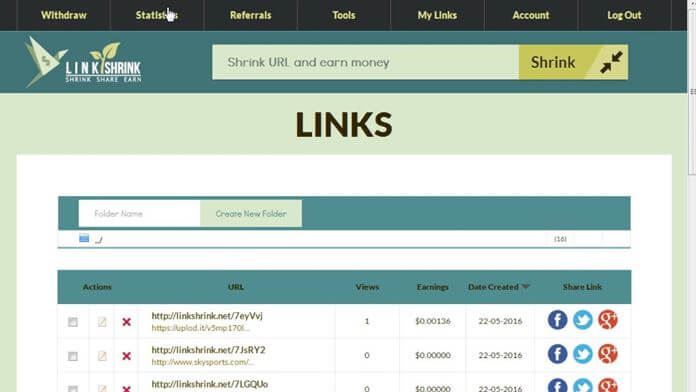This screenshot has height=392, width=696.
Task: Open http://linkshrink.net/7JsRY2 link
Action: [x=208, y=350]
